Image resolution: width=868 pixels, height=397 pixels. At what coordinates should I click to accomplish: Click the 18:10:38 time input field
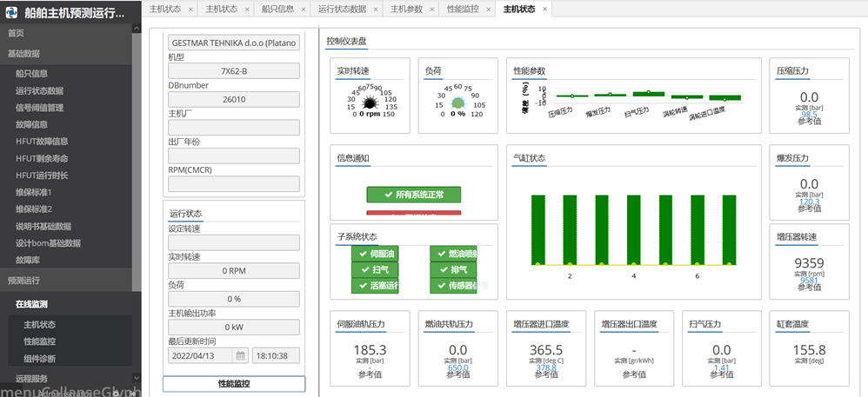pyautogui.click(x=276, y=355)
